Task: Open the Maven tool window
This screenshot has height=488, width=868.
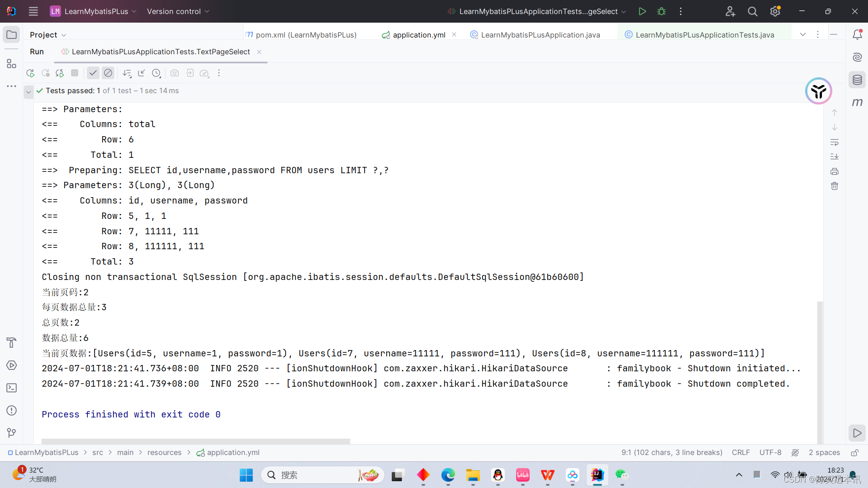Action: tap(857, 102)
